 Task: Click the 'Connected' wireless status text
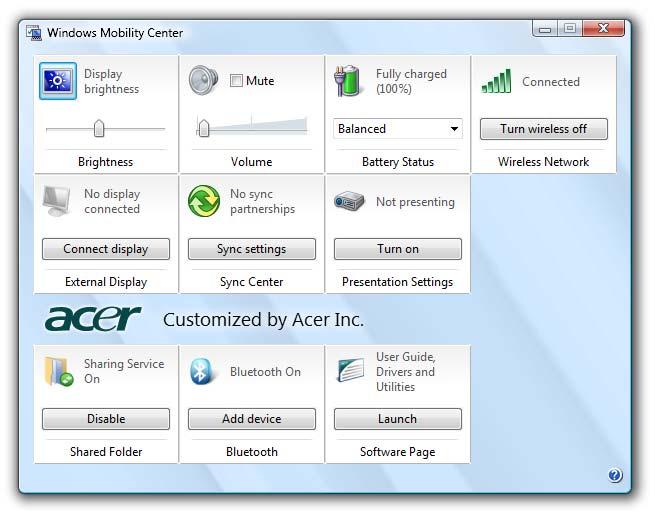[x=551, y=81]
